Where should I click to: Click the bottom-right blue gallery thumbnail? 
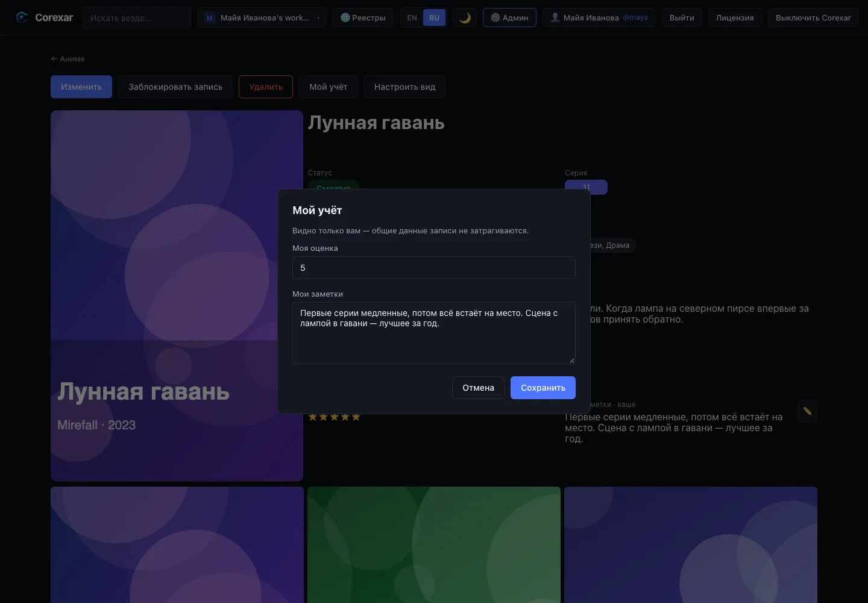click(x=691, y=545)
